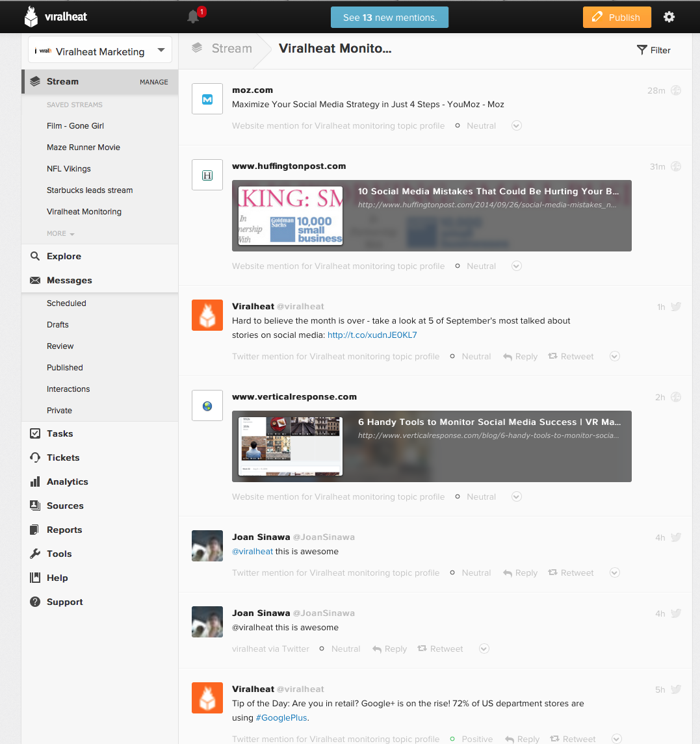Image resolution: width=700 pixels, height=744 pixels.
Task: Open the huffingtonpost article thumbnail
Action: click(291, 216)
